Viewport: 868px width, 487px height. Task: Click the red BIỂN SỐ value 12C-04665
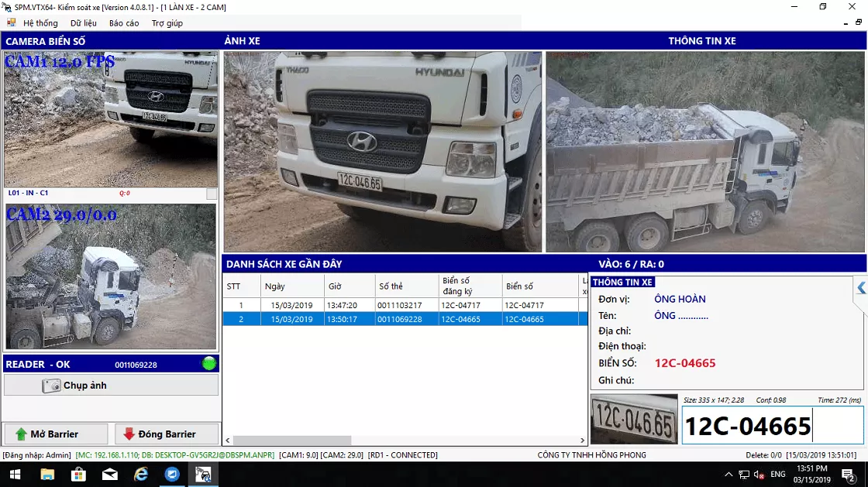click(x=685, y=363)
